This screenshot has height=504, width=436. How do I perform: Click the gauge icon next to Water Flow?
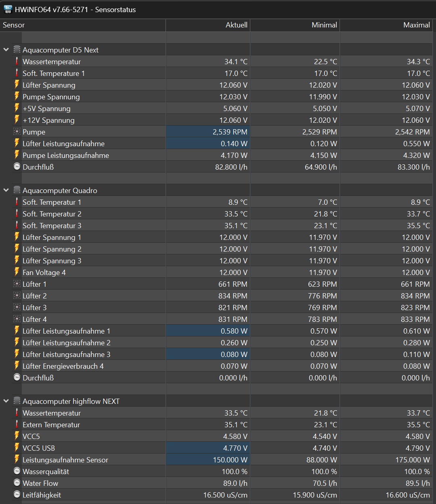coord(17,483)
